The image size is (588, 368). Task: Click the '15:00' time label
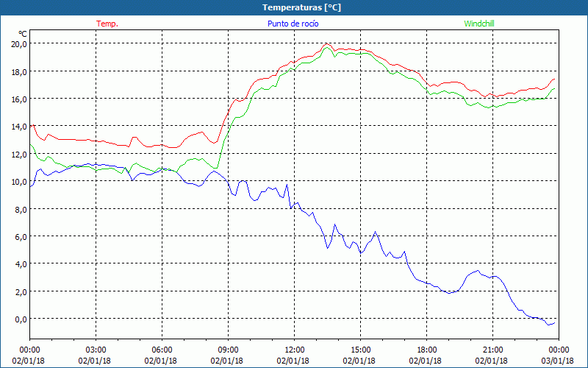(360, 350)
